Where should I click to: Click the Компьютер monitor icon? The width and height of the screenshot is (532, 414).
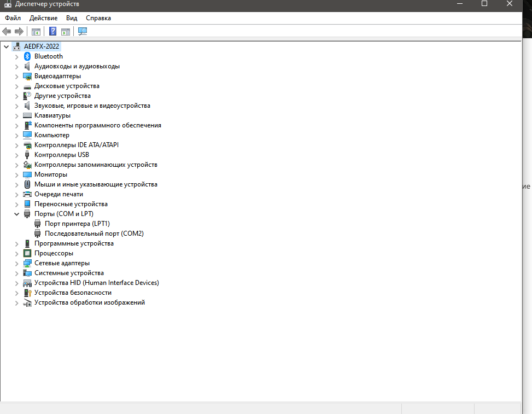27,135
